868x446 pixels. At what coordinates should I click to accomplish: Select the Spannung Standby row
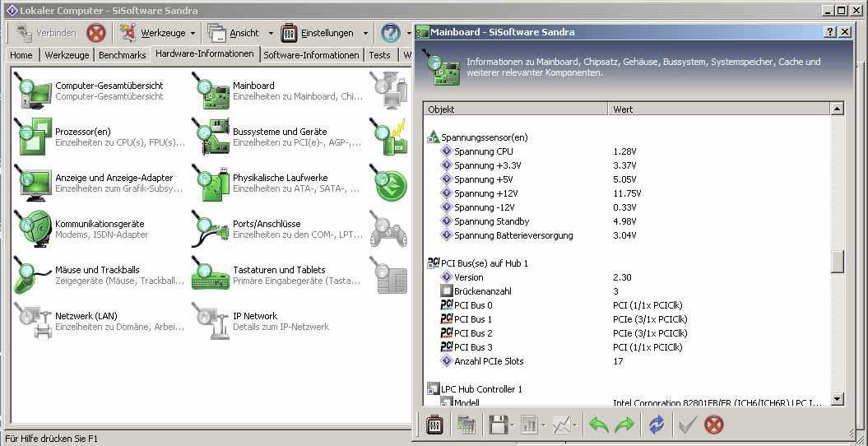pyautogui.click(x=627, y=221)
